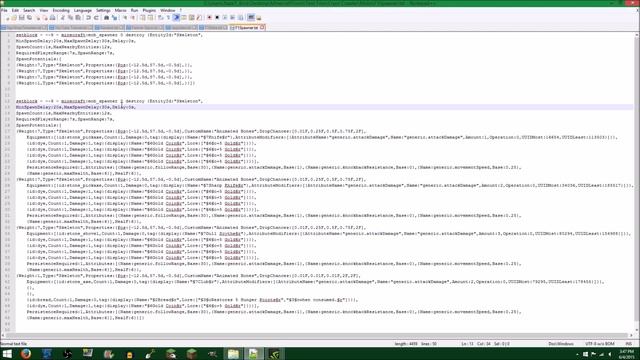Viewport: 640px width, 360px height.
Task: Click the Undo toolbar icon
Action: (88, 18)
